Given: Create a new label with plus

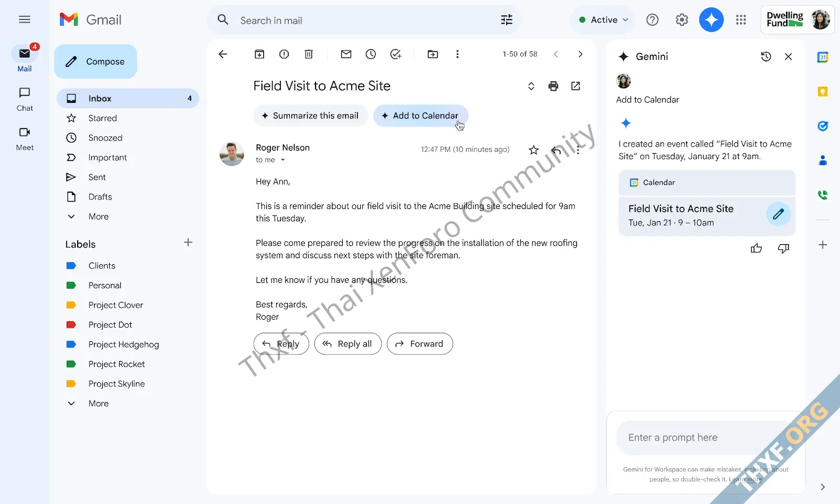Looking at the screenshot, I should (x=188, y=243).
